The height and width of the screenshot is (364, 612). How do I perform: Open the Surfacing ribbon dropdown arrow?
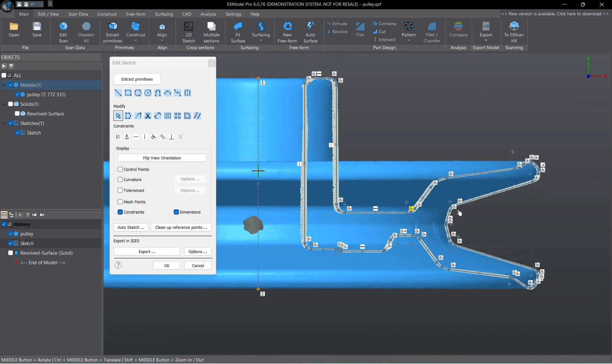(261, 40)
